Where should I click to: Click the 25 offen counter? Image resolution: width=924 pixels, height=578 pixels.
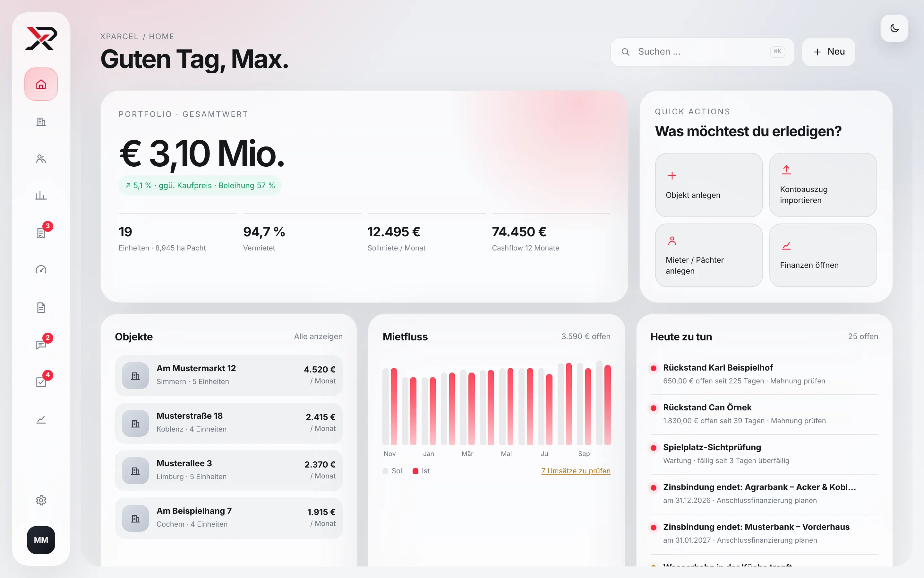(863, 337)
